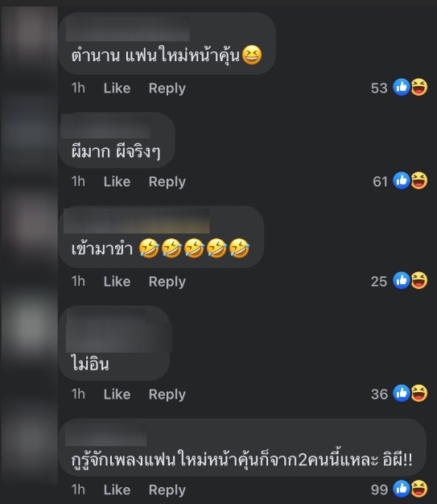437x504 pixels.
Task: Click the 1h timestamp under 'เข้ามาขำ' comment
Action: coord(78,282)
